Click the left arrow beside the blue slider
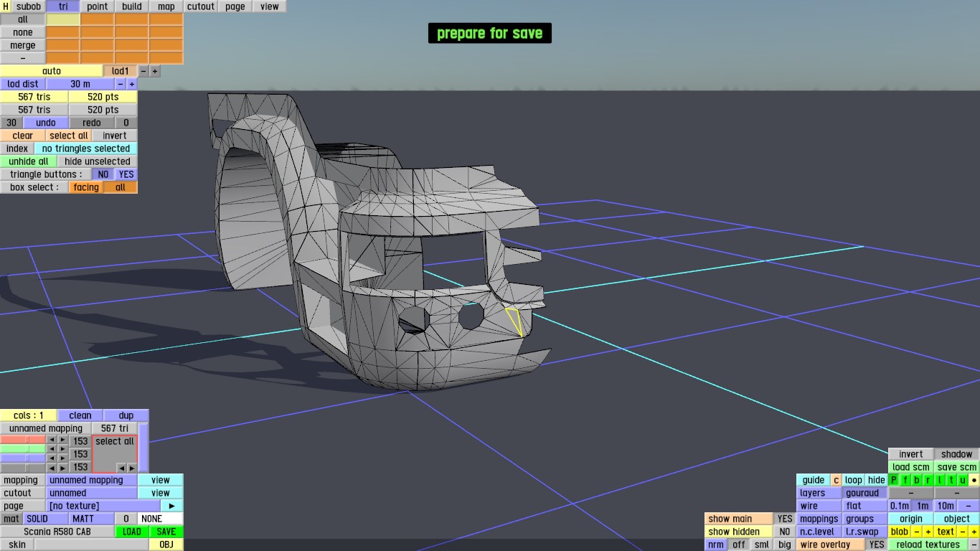The width and height of the screenshot is (980, 551). [52, 458]
